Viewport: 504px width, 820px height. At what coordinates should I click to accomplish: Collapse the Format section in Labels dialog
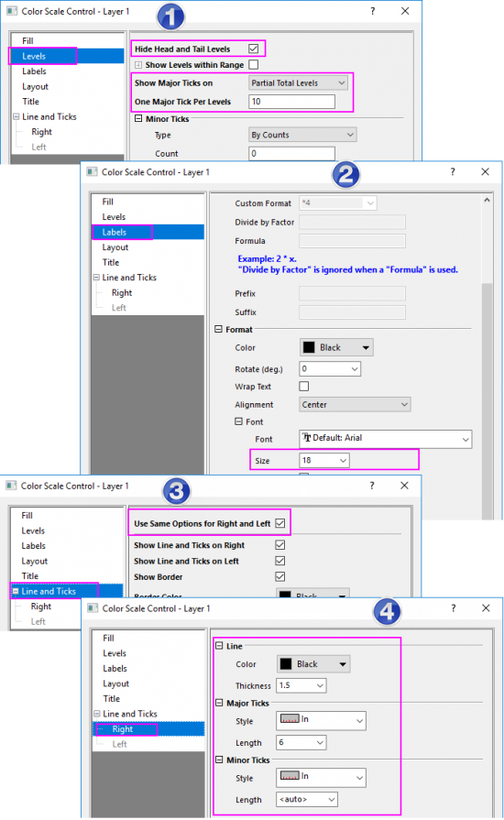[218, 329]
